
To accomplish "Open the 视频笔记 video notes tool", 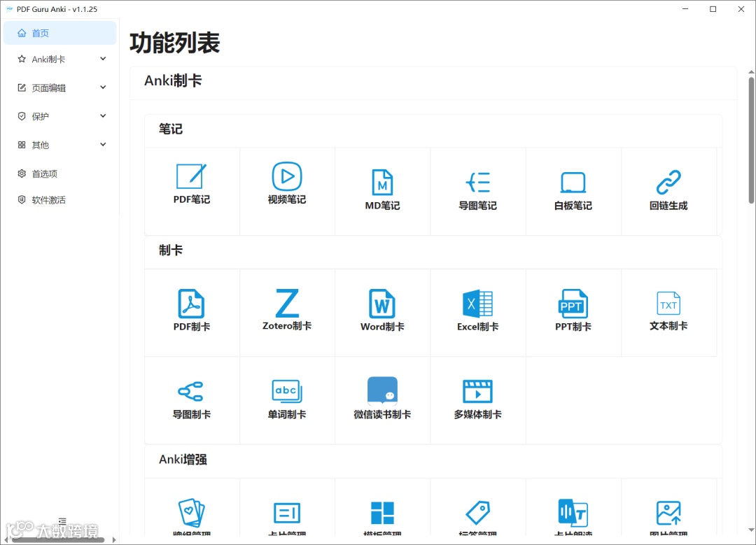I will [287, 183].
